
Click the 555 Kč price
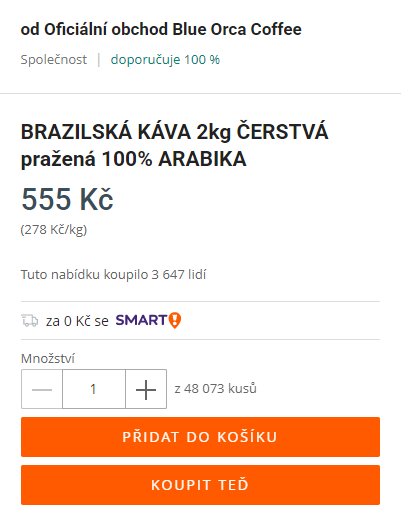67,199
